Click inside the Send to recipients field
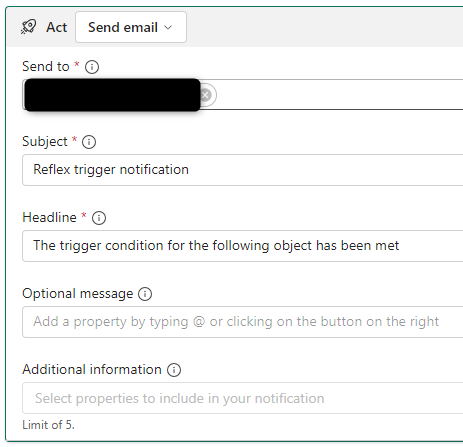Screen dimensions: 463x447 tap(340, 95)
